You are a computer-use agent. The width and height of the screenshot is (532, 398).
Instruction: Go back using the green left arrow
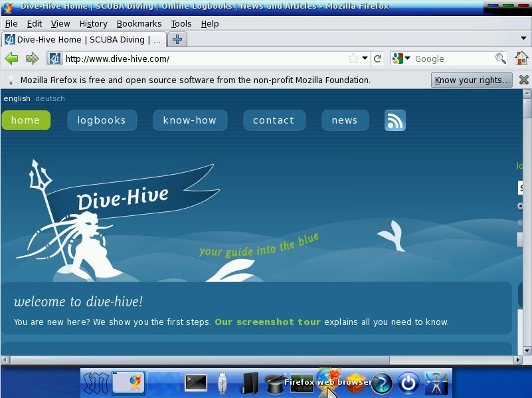click(x=11, y=58)
